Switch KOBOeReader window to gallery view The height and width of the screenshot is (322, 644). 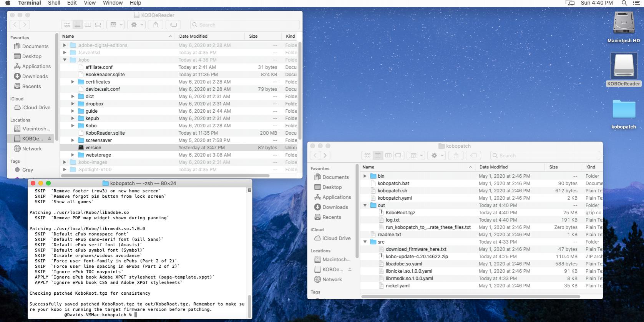98,25
